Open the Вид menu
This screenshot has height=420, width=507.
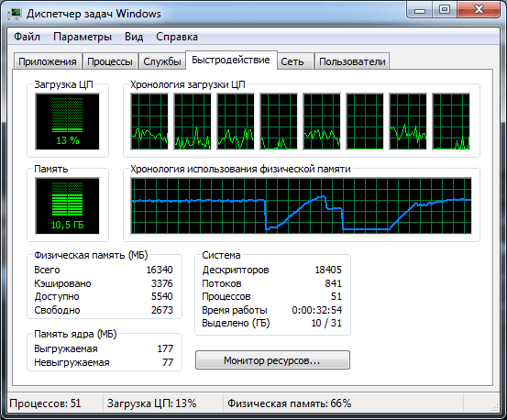coord(134,37)
